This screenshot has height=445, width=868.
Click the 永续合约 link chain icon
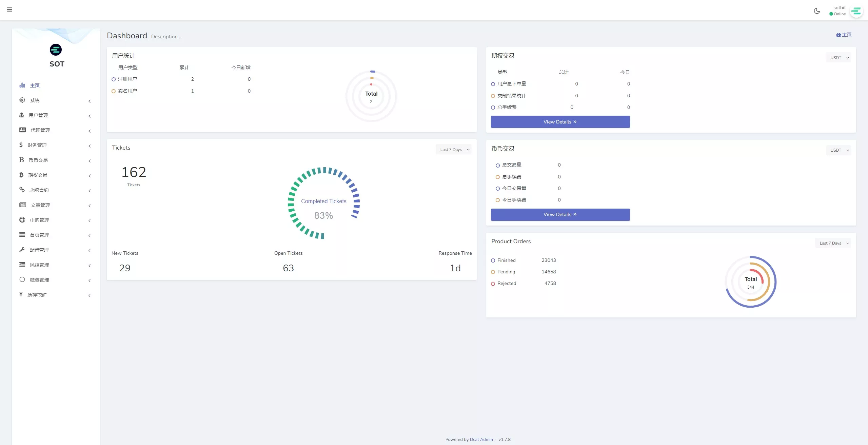click(22, 190)
